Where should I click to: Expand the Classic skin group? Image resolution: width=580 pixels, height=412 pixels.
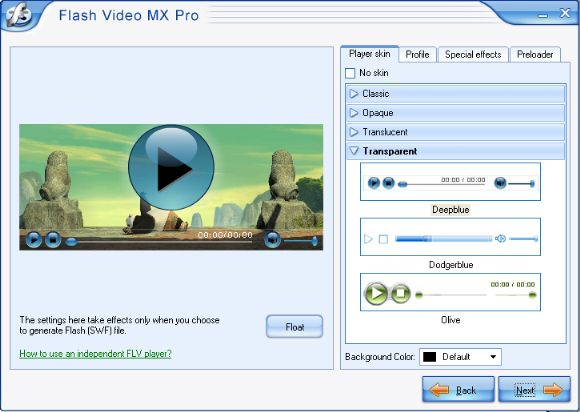point(456,94)
